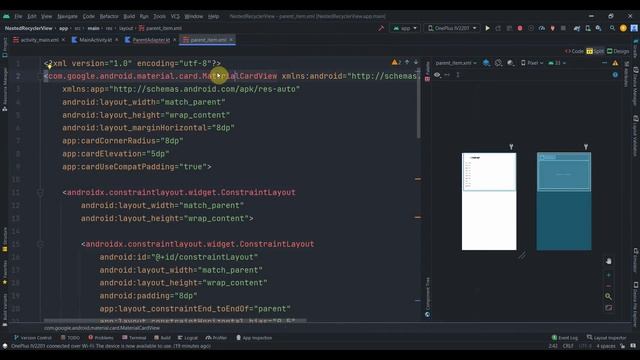The height and width of the screenshot is (360, 640).
Task: Collapse the first ConstraintLayout fold marker
Action: (40, 192)
